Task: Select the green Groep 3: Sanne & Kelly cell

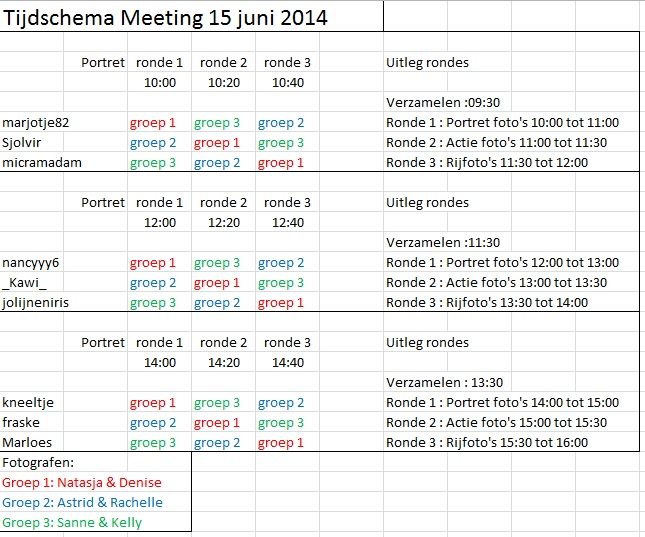Action: point(72,523)
